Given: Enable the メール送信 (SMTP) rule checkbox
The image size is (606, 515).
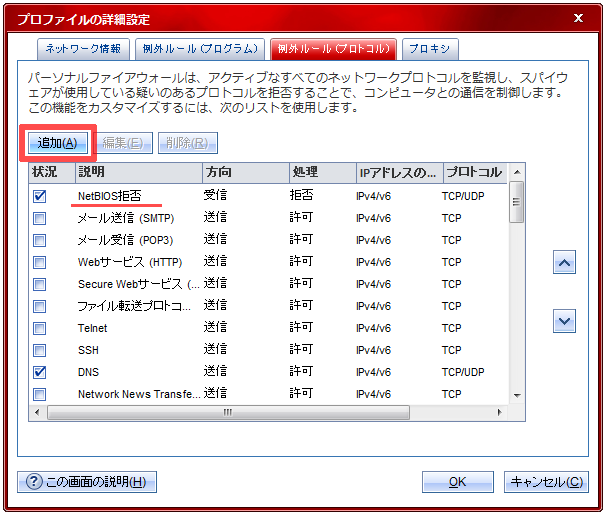Looking at the screenshot, I should (x=40, y=218).
